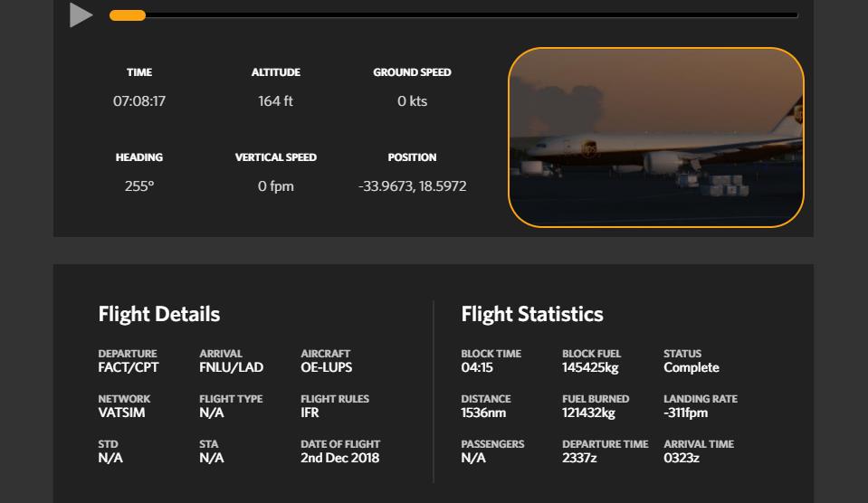The image size is (868, 503).
Task: Select the Complete status value
Action: pyautogui.click(x=692, y=367)
